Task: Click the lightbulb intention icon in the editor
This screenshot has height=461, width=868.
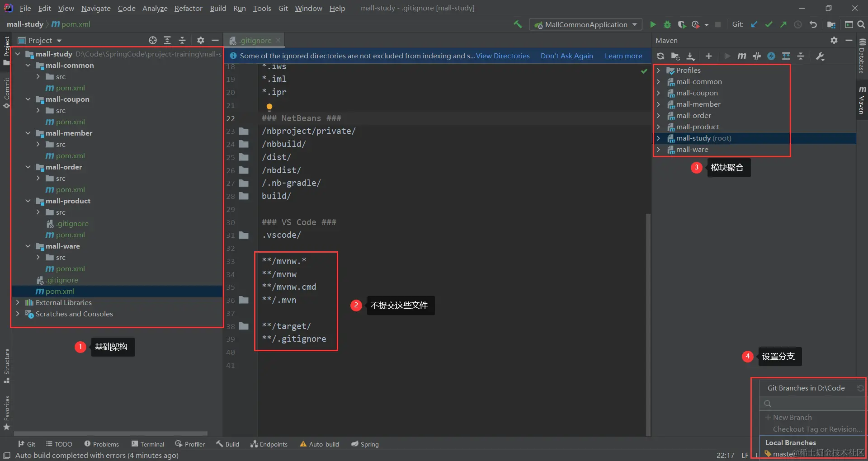Action: click(269, 107)
